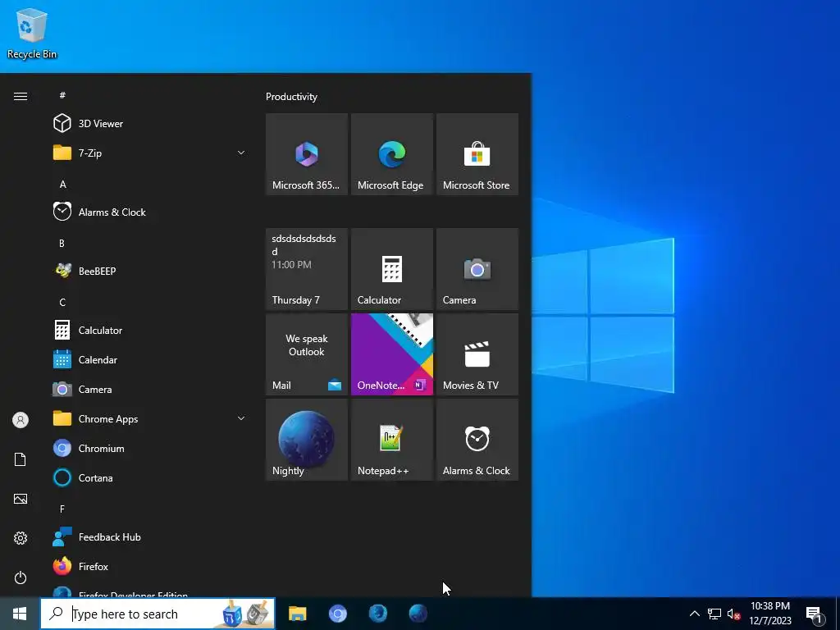Open the Microsoft Store tile
The image size is (840, 630).
(477, 154)
